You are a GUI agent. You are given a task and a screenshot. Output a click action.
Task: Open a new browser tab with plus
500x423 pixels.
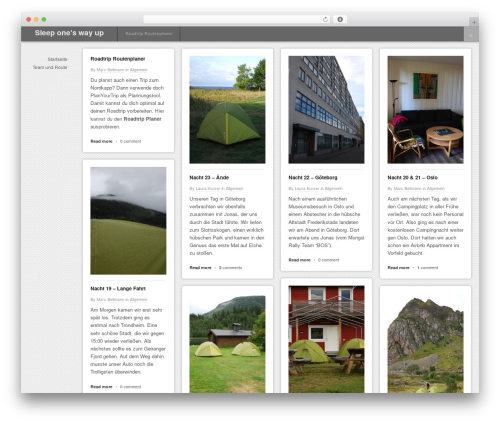point(474,22)
